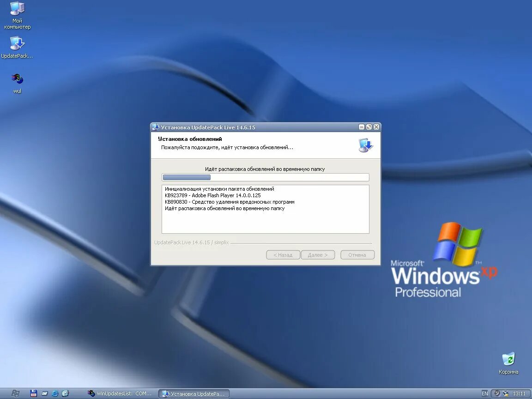Click the Show Desktop quick launch icon
This screenshot has height=399, width=532.
tap(44, 393)
